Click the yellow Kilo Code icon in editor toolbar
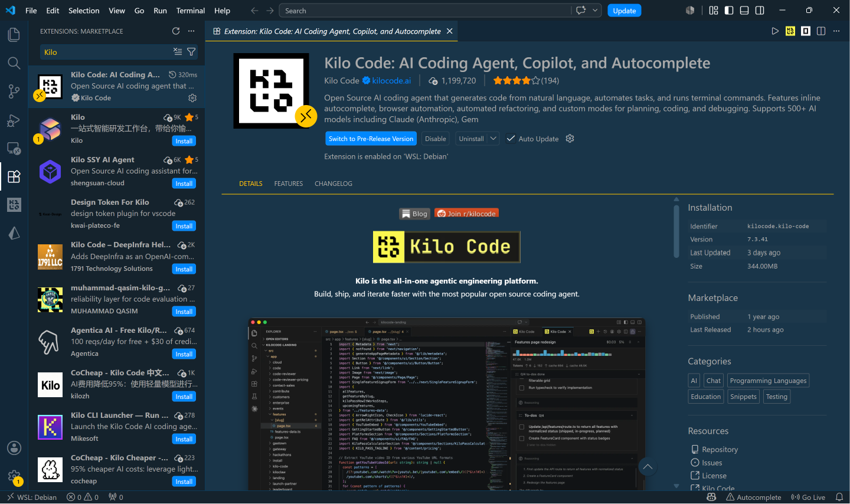The width and height of the screenshot is (850, 504). pos(790,31)
